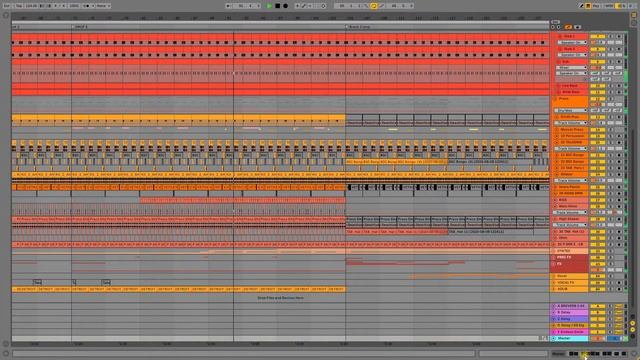Deactivate the Kick 2 track activator
The height and width of the screenshot is (360, 640).
(597, 49)
